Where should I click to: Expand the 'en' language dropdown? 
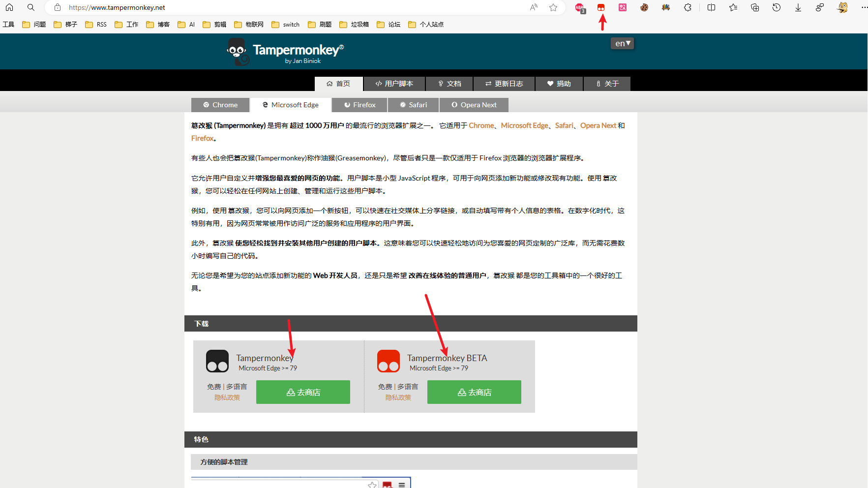pyautogui.click(x=622, y=43)
